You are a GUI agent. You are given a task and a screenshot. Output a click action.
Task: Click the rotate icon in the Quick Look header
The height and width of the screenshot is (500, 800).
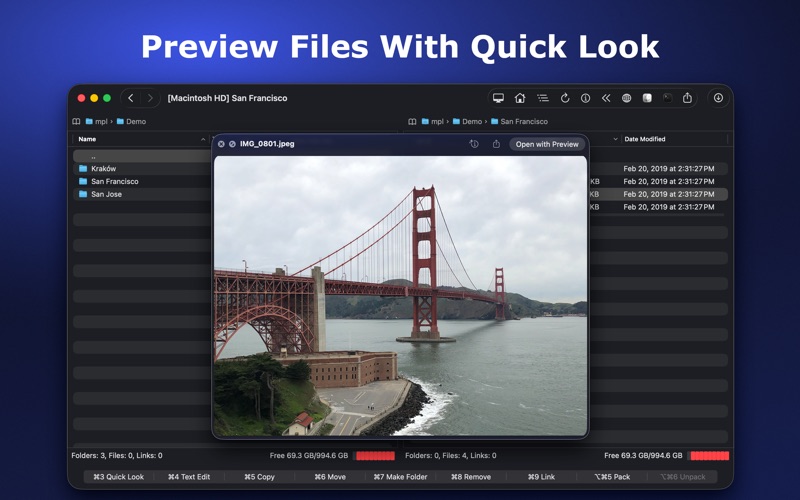tap(474, 144)
